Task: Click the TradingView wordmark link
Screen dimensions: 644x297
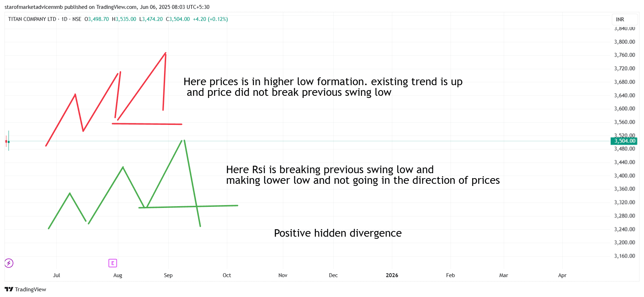Action: pos(31,289)
